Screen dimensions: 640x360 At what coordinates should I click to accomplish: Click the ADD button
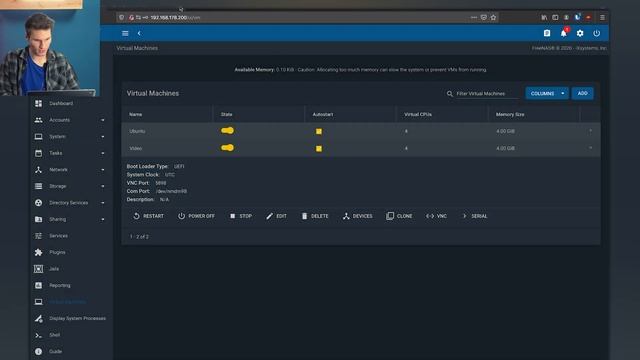coord(582,93)
